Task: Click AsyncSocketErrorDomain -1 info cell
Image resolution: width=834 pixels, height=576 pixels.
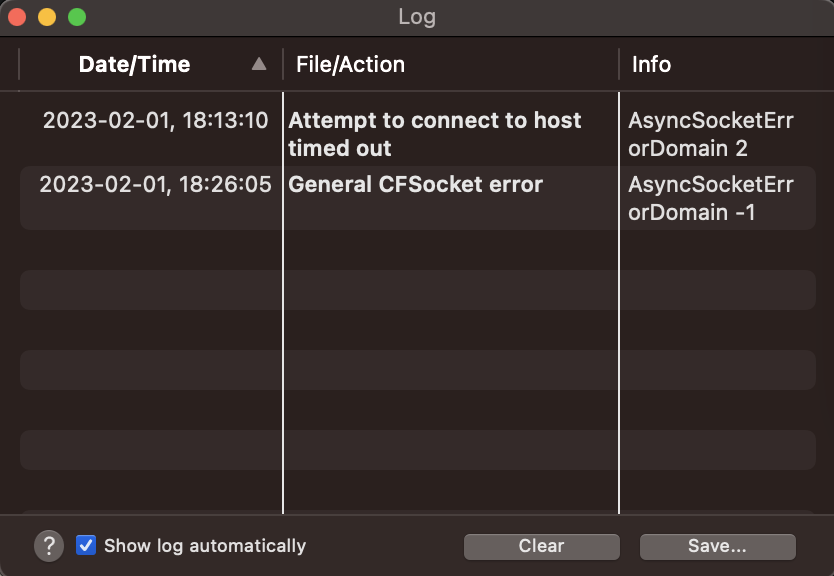Action: tap(711, 198)
